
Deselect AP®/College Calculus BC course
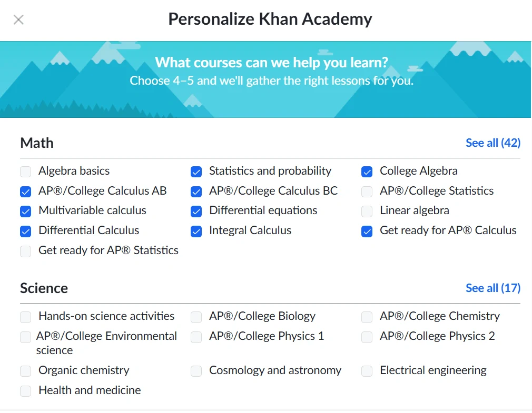[x=196, y=192]
